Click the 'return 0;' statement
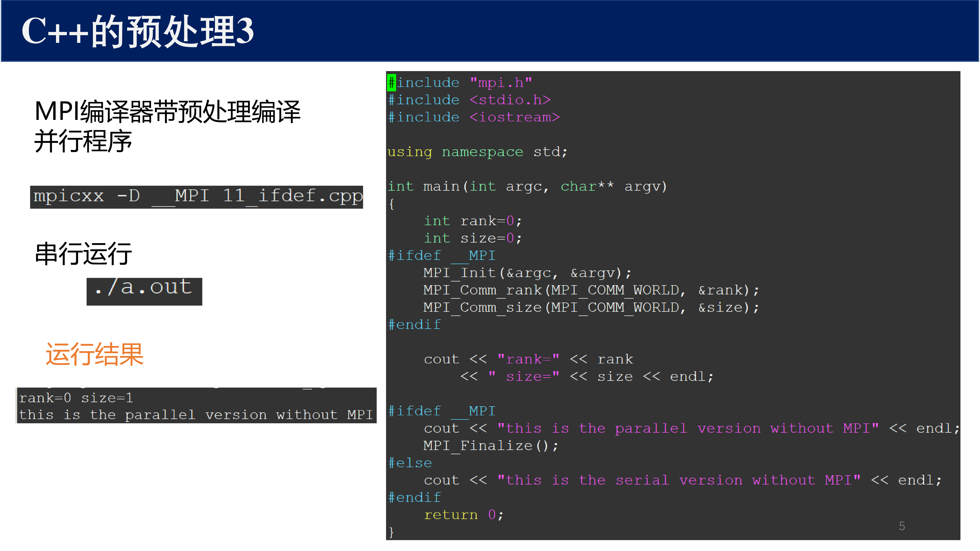This screenshot has height=551, width=980. pyautogui.click(x=464, y=515)
